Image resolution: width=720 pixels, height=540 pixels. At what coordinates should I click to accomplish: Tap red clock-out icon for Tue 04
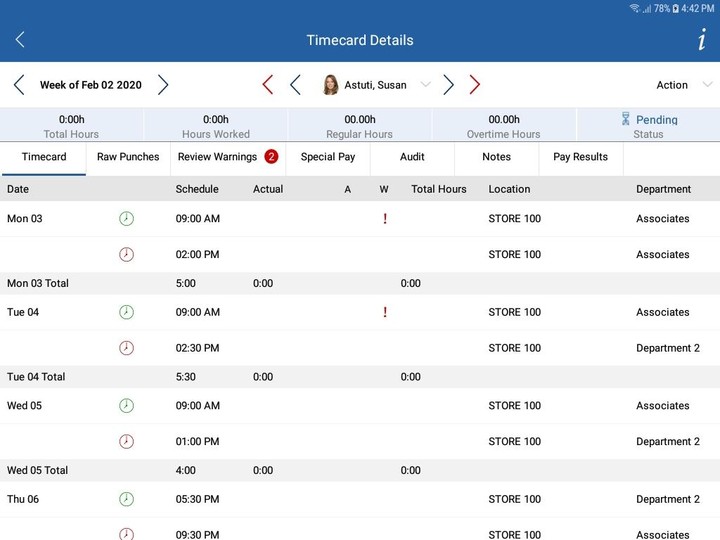click(126, 348)
